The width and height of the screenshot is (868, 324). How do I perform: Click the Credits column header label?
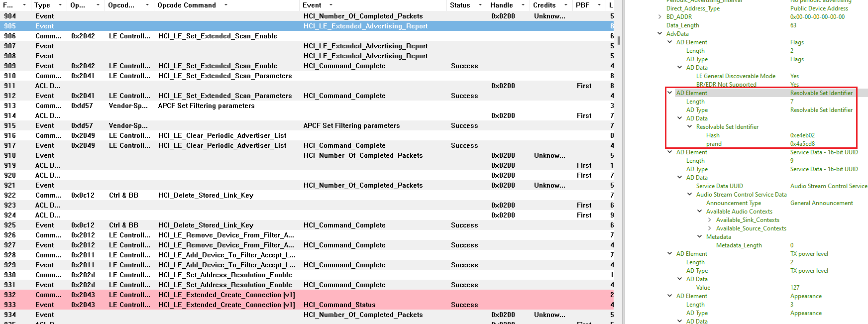[544, 5]
